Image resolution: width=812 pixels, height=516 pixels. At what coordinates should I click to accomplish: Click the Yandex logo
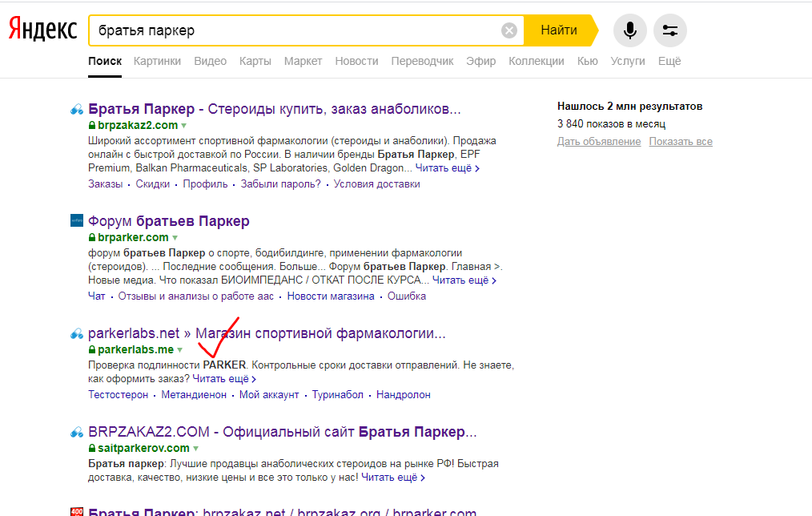pyautogui.click(x=43, y=30)
